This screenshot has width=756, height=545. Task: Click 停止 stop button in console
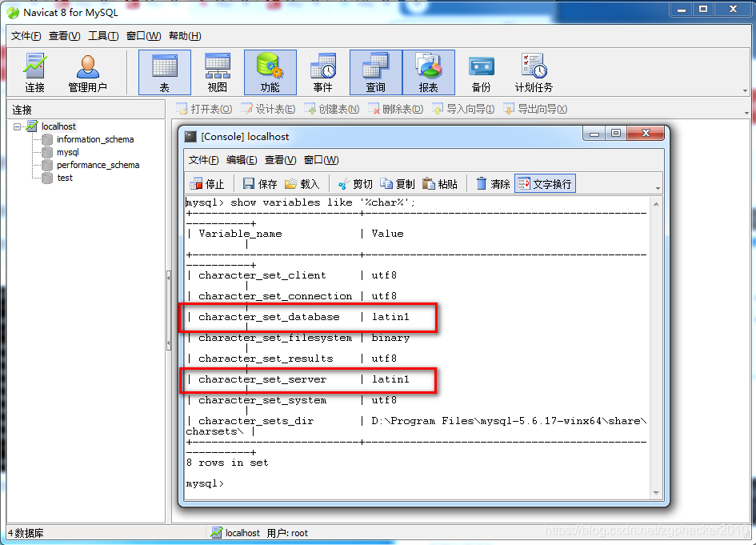[x=207, y=184]
